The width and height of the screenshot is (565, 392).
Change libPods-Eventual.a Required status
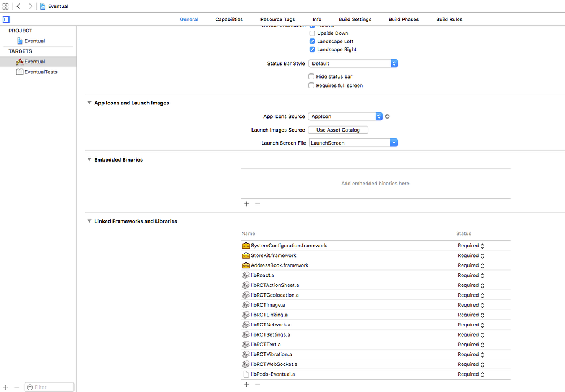click(471, 374)
